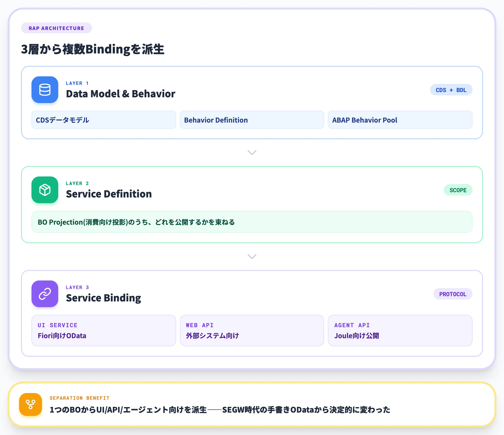Click the BO Projection description box

click(x=252, y=222)
